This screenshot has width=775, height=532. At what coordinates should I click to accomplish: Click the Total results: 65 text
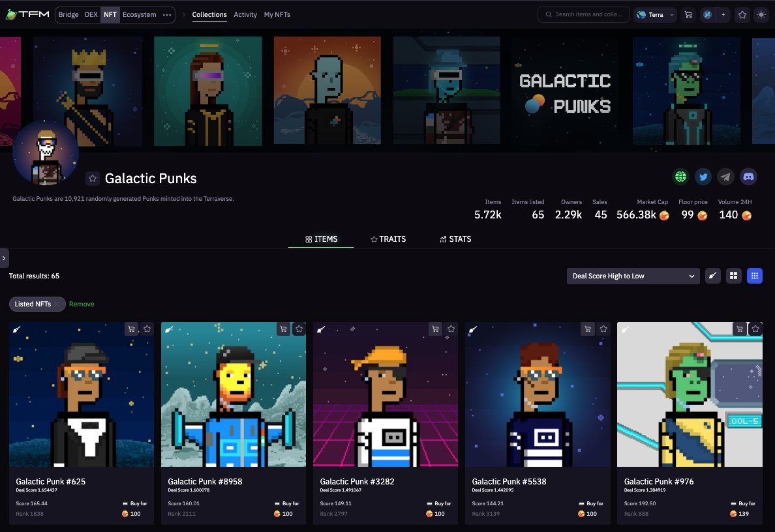coord(34,276)
